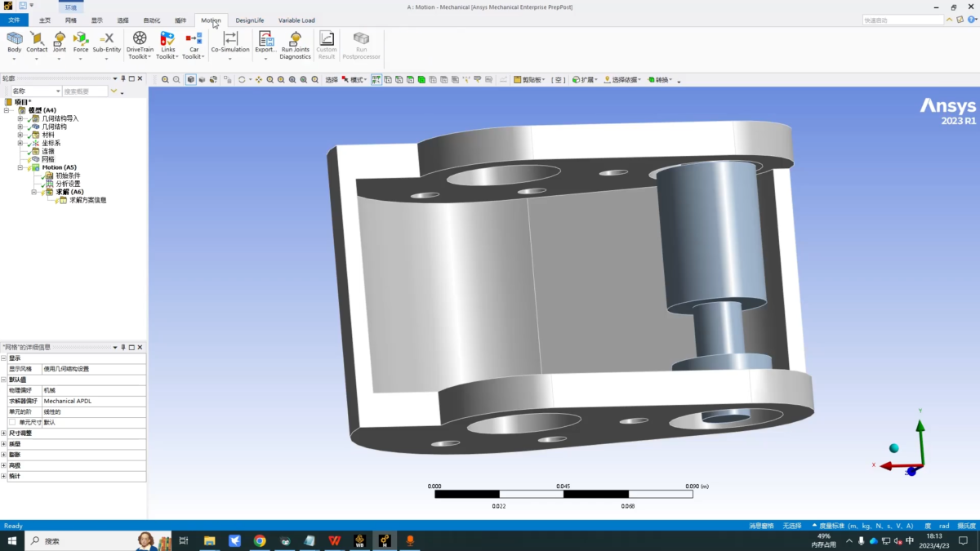Switch to the DesignLife tab

(250, 20)
